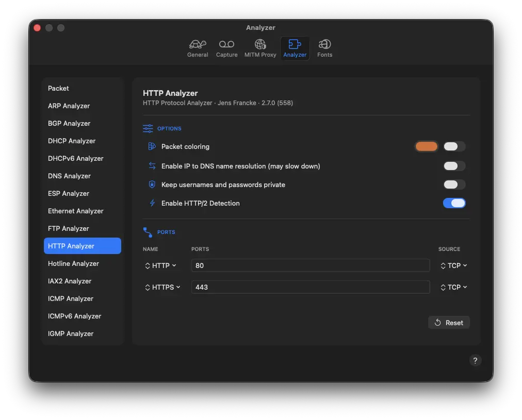The image size is (522, 420).
Task: Select Packet in the sidebar
Action: click(82, 89)
